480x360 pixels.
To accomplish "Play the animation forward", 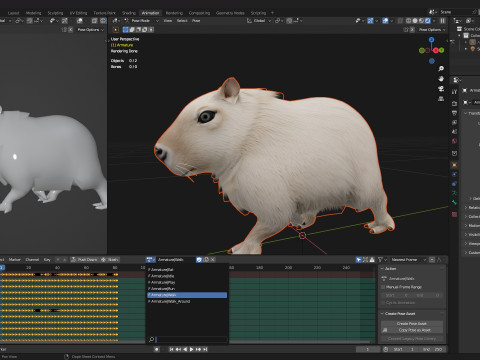I will click(x=192, y=349).
